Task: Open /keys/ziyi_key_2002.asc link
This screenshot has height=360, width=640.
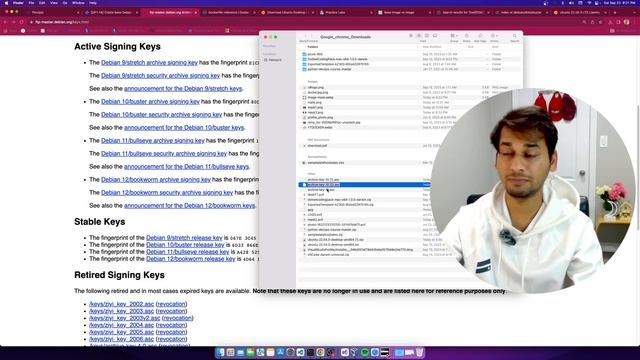Action: point(122,304)
